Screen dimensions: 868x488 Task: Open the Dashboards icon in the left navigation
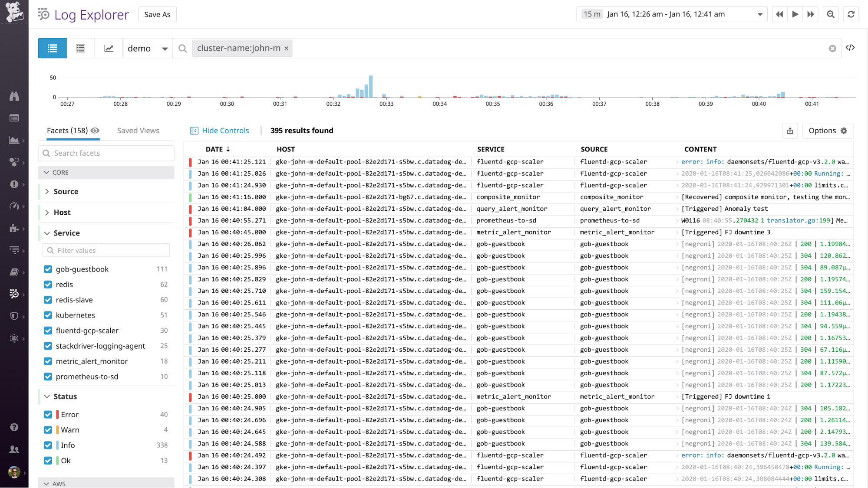pos(14,140)
